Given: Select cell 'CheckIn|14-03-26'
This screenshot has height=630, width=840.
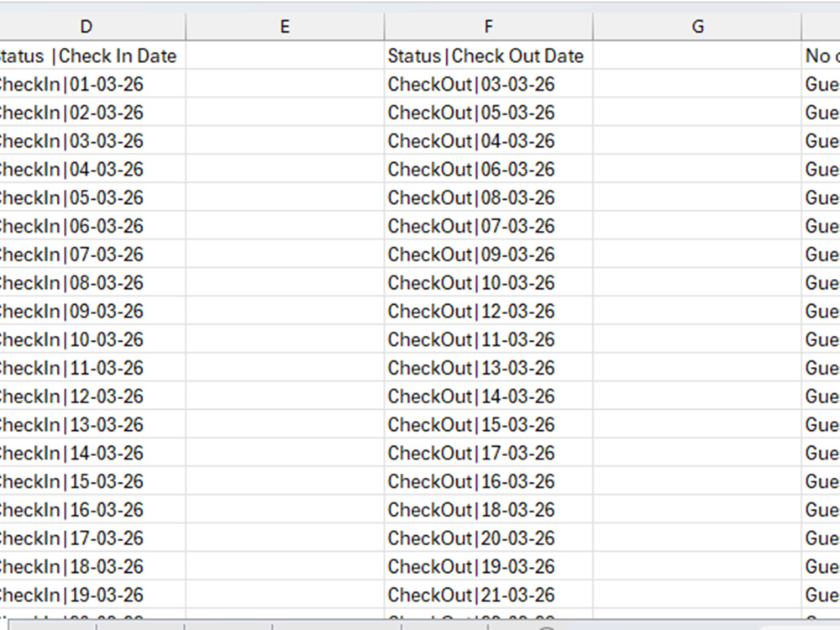Looking at the screenshot, I should 92,454.
